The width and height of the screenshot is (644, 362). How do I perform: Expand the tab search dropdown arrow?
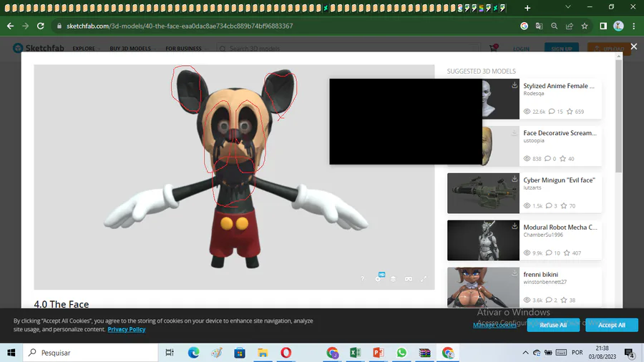[568, 7]
